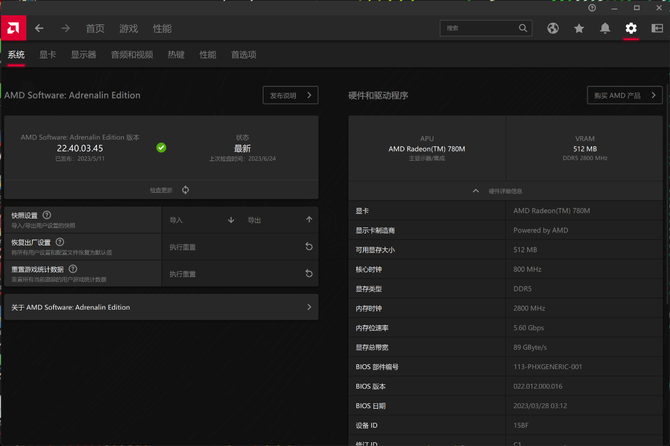
Task: Go back with the left arrow
Action: coord(39,28)
